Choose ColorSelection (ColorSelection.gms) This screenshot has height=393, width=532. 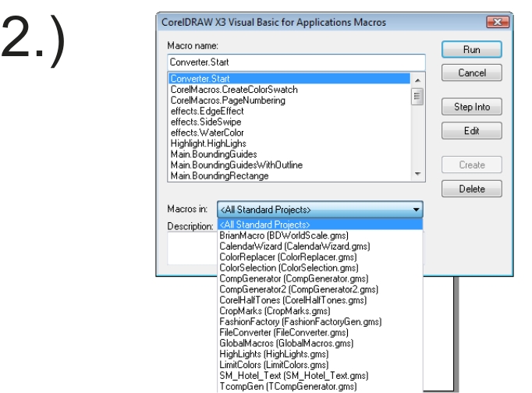tap(320, 268)
